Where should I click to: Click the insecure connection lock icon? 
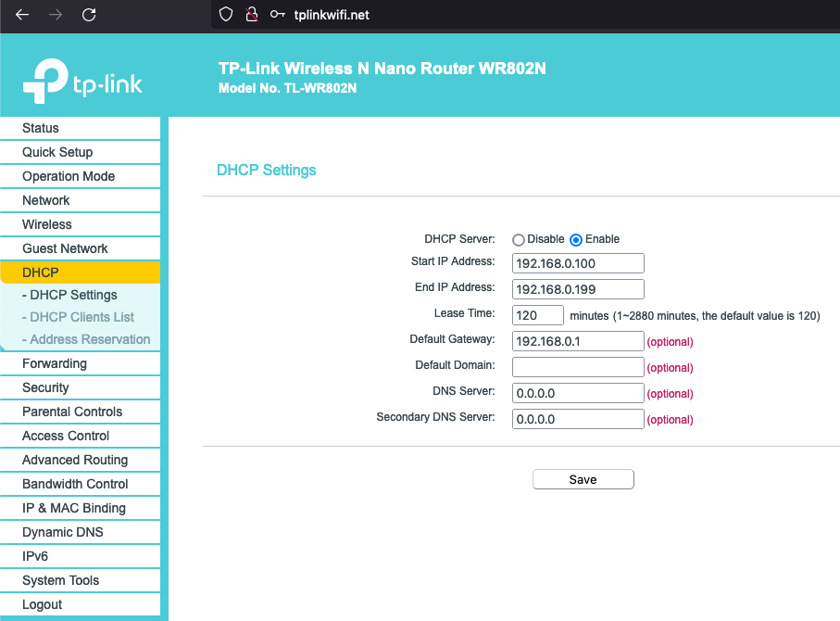251,15
